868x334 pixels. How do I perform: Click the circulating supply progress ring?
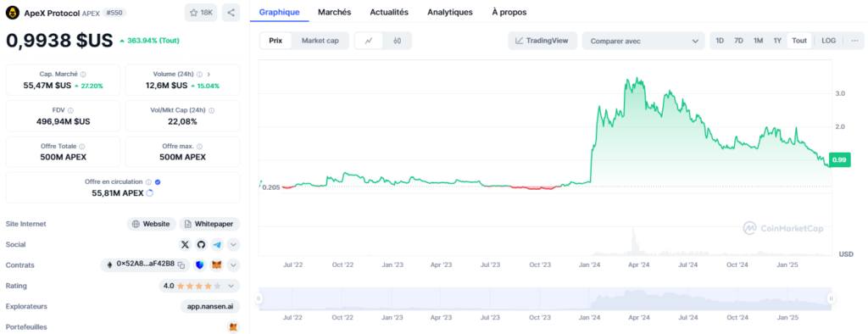point(149,193)
